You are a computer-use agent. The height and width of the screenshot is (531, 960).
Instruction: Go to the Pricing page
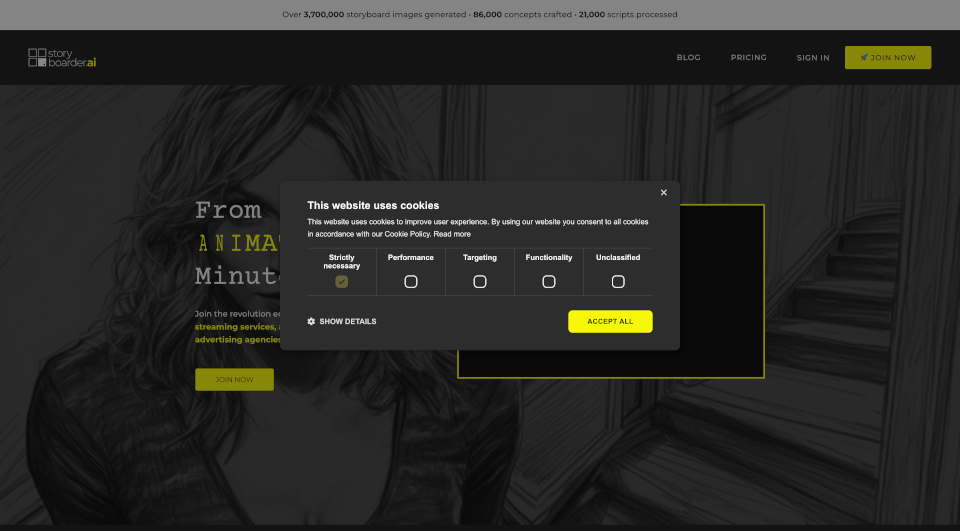coord(748,58)
